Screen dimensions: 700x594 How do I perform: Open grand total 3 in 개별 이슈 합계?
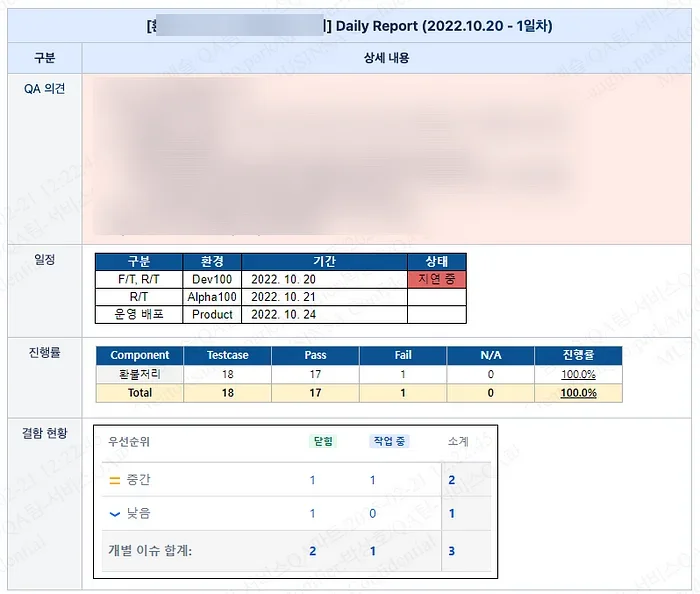(x=451, y=551)
